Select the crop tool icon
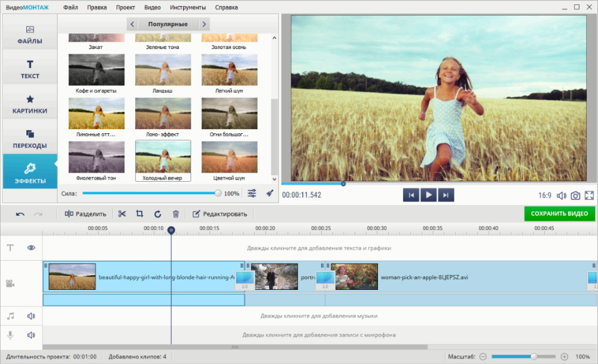This screenshot has width=598, height=364. tap(139, 214)
